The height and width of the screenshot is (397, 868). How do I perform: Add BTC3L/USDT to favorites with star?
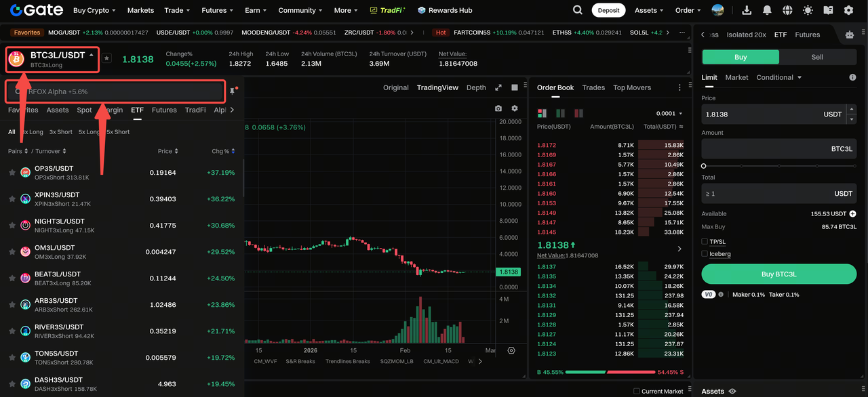pyautogui.click(x=106, y=59)
